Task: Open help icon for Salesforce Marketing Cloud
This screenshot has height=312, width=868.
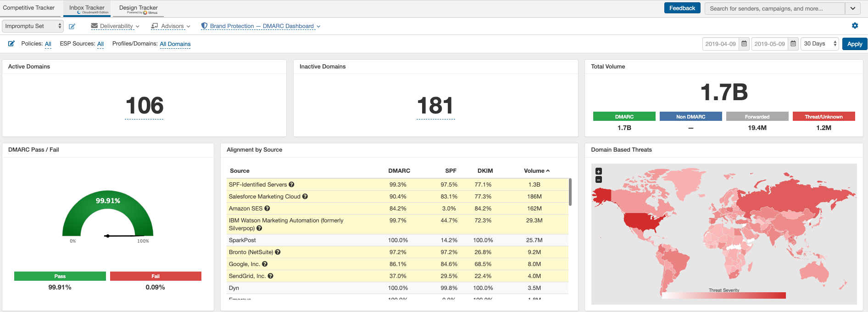Action: point(305,197)
